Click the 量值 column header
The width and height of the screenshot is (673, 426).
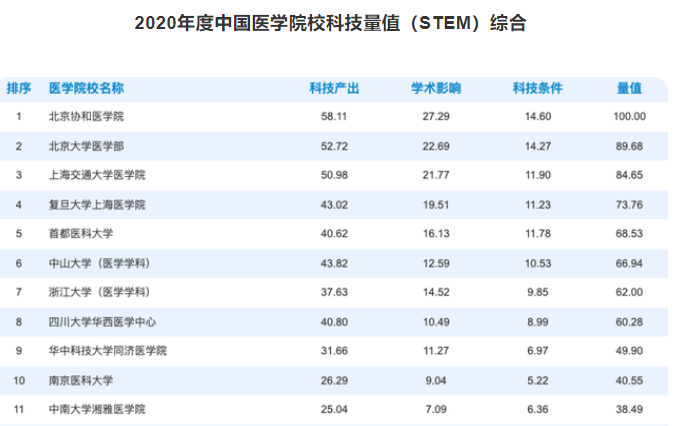[629, 88]
